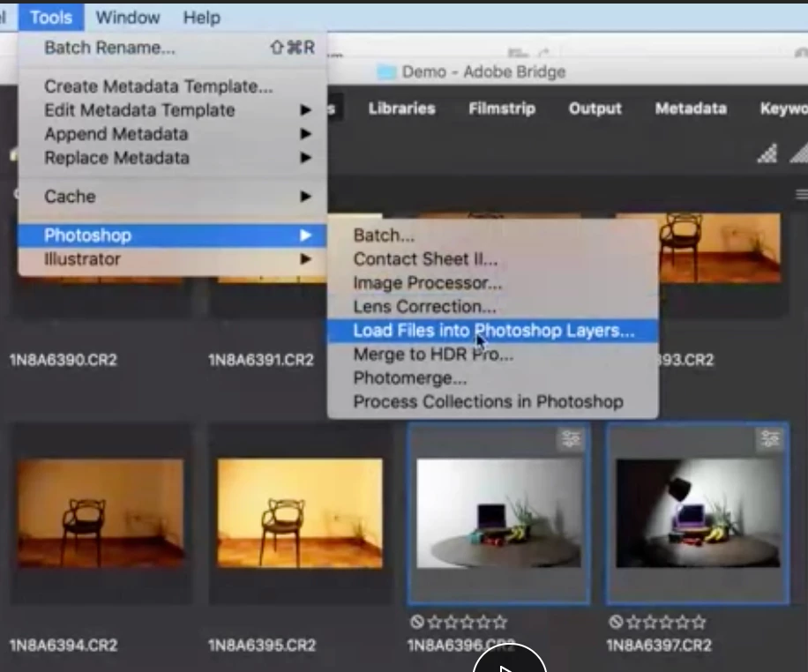The height and width of the screenshot is (672, 808).
Task: Switch to the Metadata workspace
Action: click(x=691, y=108)
